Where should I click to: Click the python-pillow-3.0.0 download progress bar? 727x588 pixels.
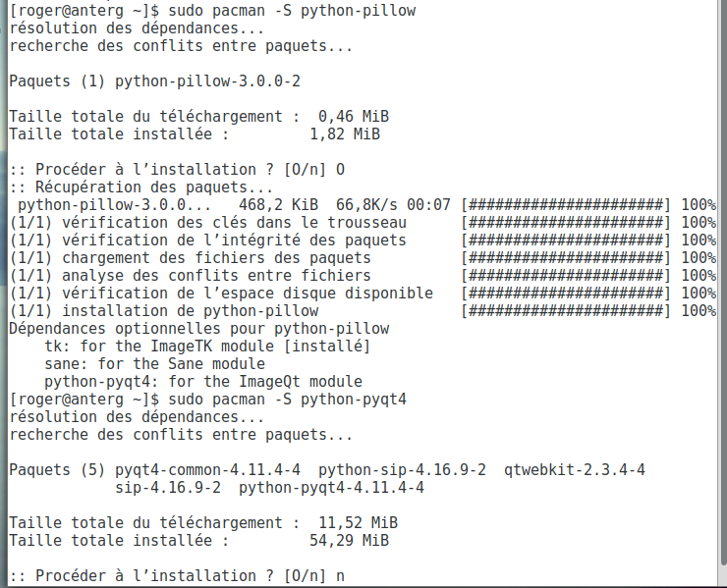point(566,205)
